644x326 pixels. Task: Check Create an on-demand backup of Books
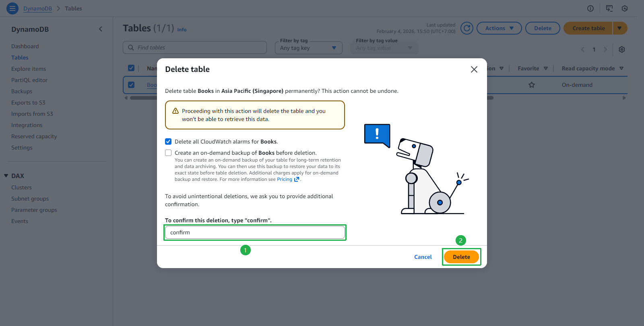[168, 153]
